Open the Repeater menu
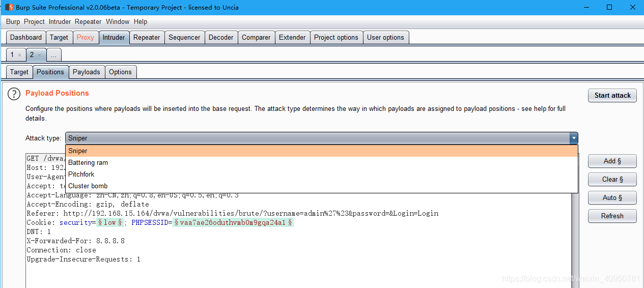644x288 pixels. [88, 21]
